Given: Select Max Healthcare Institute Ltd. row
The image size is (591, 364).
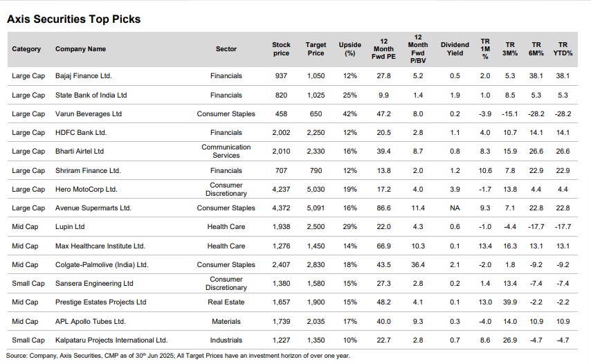Looking at the screenshot, I should [x=100, y=246].
